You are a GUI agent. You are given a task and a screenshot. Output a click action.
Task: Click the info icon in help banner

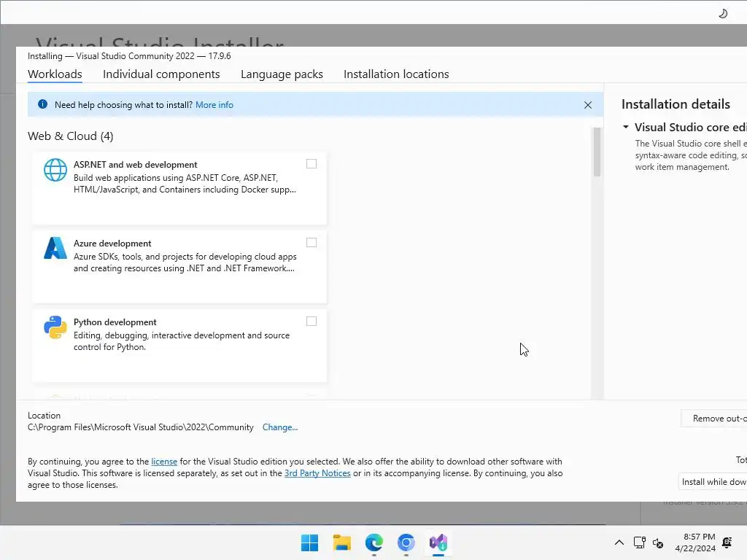click(42, 104)
